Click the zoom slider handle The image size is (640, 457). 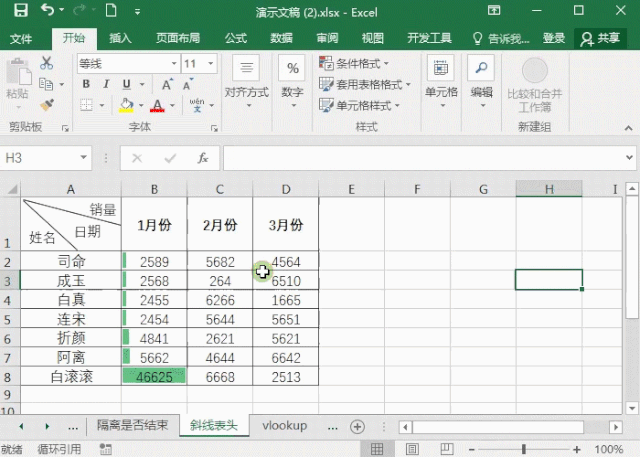pos(524,449)
